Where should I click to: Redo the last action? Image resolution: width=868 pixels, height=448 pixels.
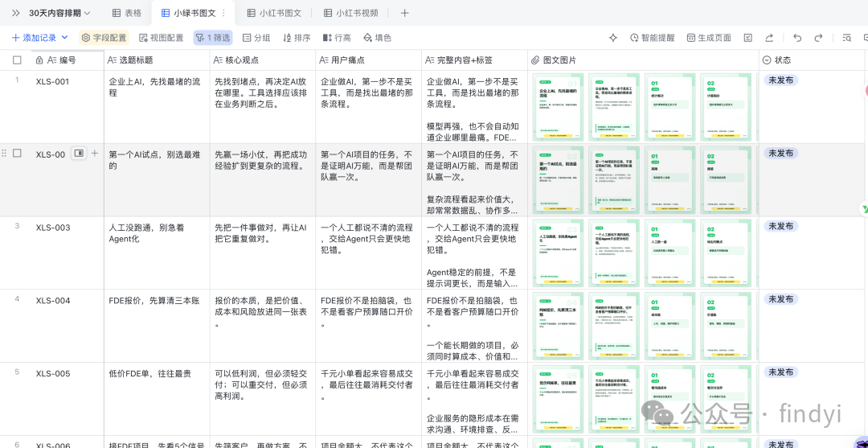tap(818, 38)
